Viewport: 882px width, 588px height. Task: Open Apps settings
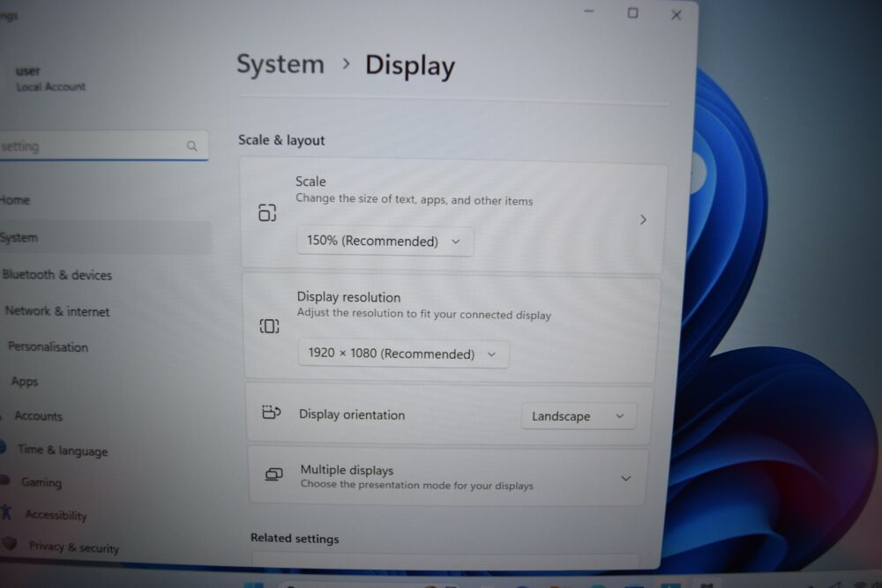(25, 382)
